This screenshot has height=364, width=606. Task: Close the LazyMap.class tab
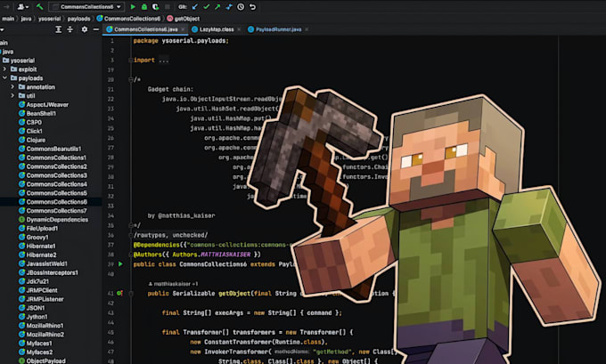tap(239, 29)
